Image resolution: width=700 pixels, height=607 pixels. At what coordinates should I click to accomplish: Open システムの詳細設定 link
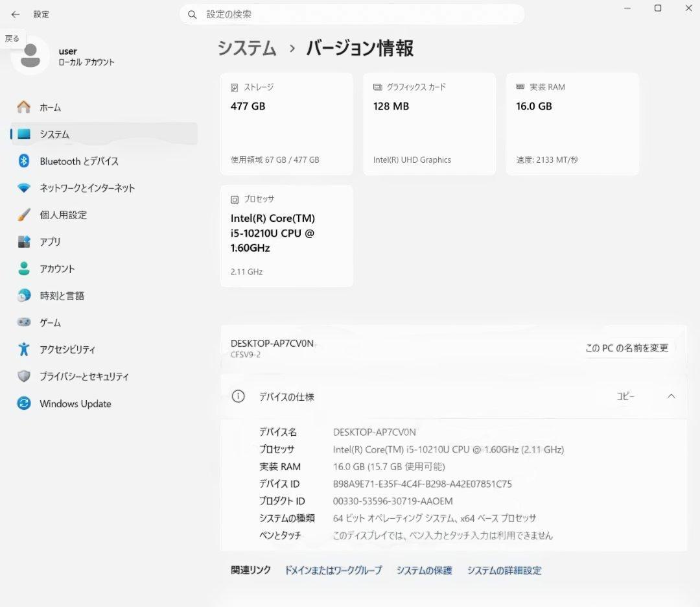point(505,571)
